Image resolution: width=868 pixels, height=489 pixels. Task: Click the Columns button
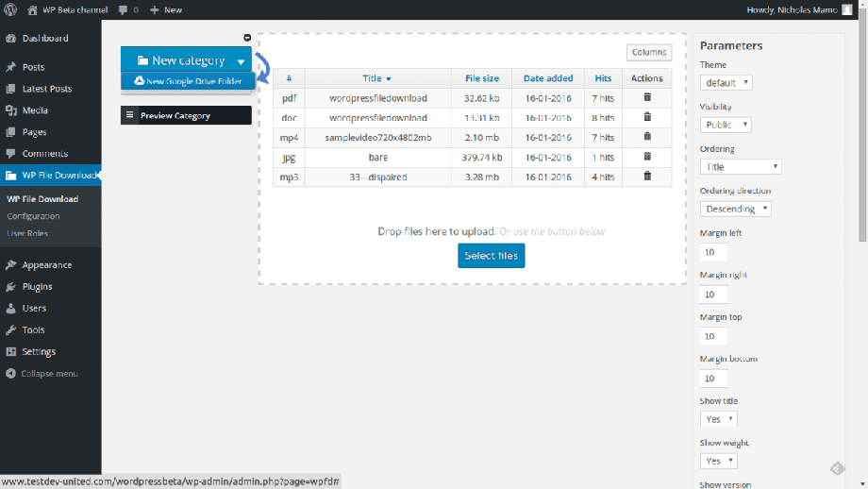(649, 52)
